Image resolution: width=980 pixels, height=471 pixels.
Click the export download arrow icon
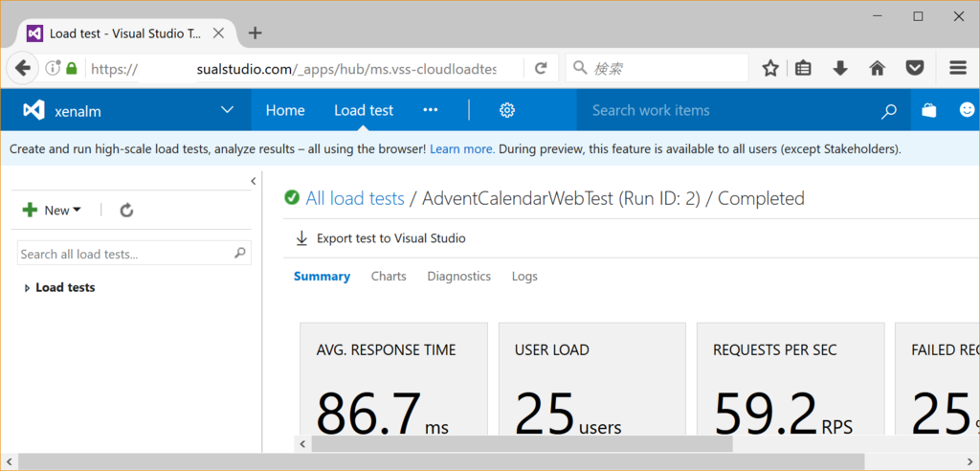(x=301, y=238)
